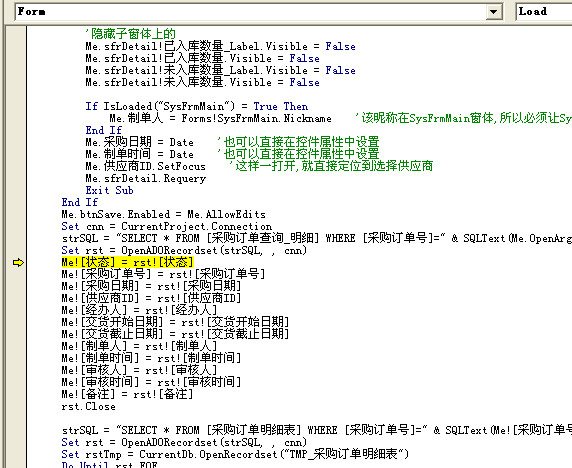Click the Exit Sub statement
The image size is (572, 468).
tap(109, 190)
